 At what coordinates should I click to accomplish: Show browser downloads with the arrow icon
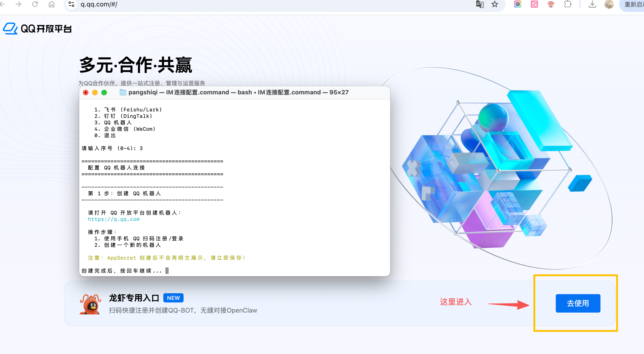point(592,4)
